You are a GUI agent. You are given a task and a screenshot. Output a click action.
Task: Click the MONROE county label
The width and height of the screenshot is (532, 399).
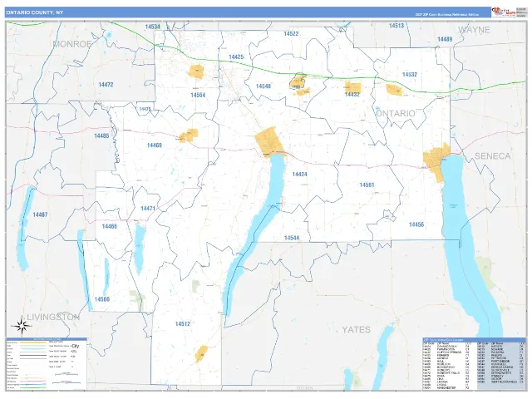coord(72,44)
